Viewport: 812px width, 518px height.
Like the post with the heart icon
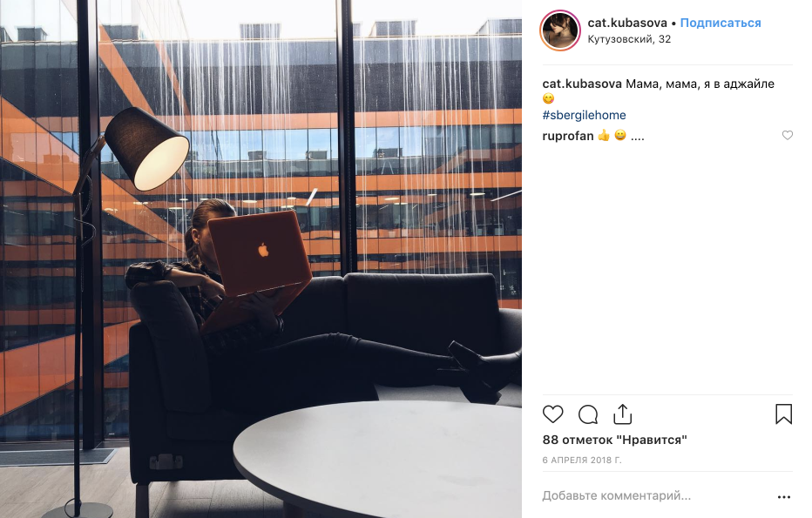[552, 414]
